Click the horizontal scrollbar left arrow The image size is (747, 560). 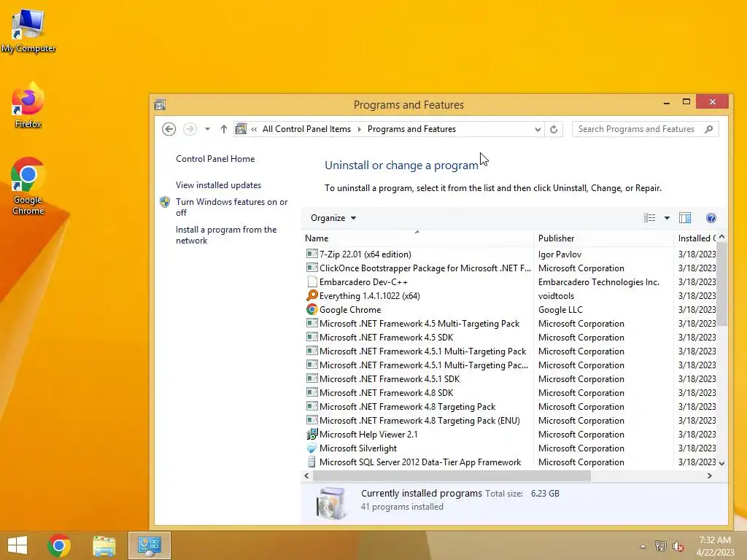tap(306, 475)
